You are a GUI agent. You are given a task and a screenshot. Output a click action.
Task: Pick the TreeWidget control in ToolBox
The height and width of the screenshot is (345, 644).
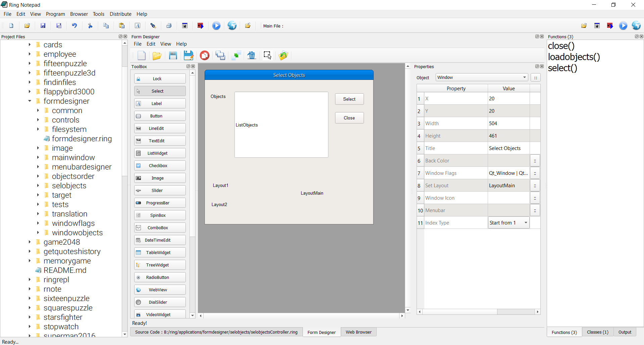click(x=160, y=265)
